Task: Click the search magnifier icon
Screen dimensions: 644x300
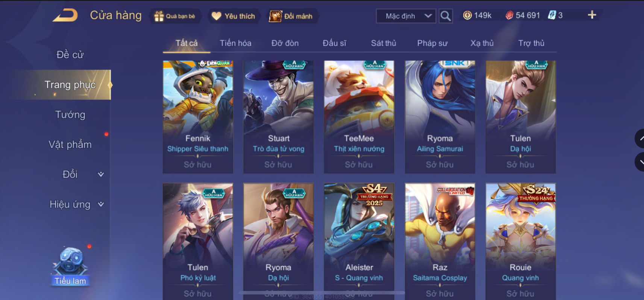Action: [x=445, y=16]
